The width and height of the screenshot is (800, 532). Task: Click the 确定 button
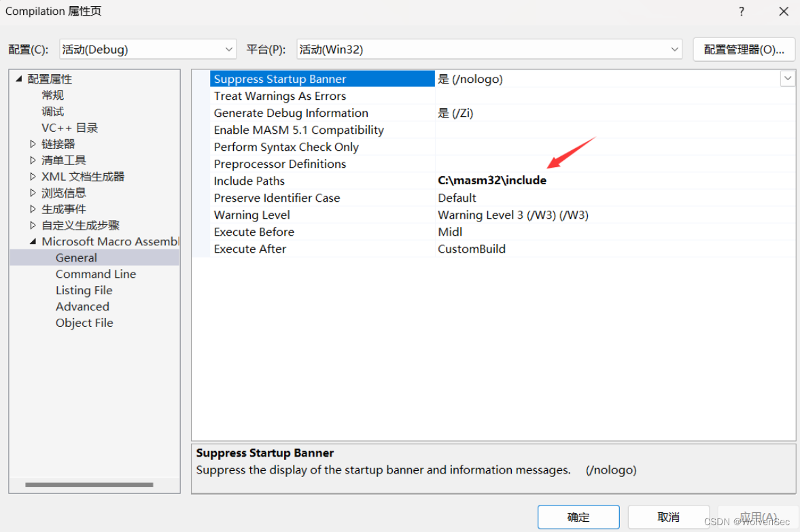point(578,517)
